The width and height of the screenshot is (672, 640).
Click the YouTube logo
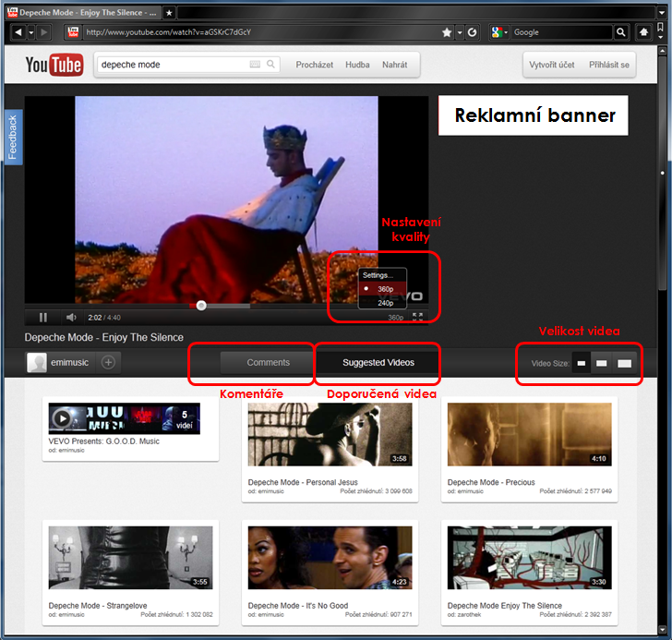(x=54, y=65)
